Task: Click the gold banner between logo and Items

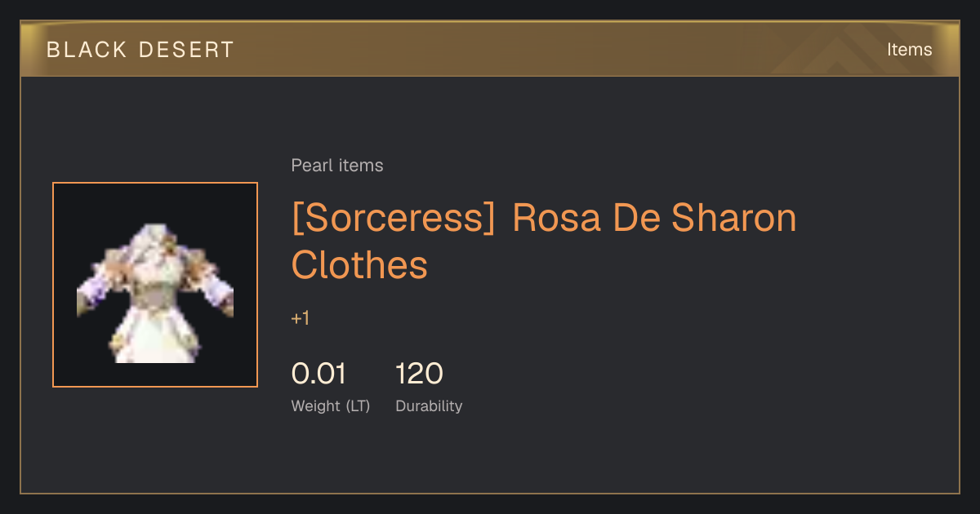Action: tap(555, 49)
